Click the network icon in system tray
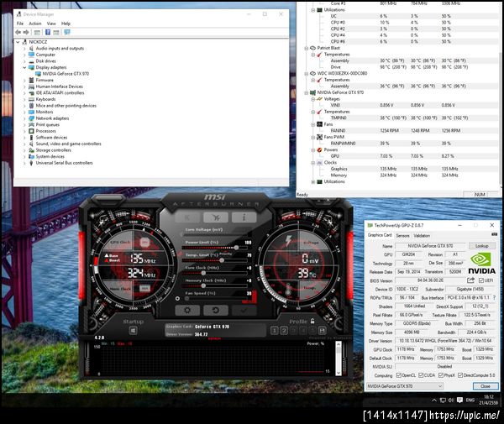 (x=443, y=400)
